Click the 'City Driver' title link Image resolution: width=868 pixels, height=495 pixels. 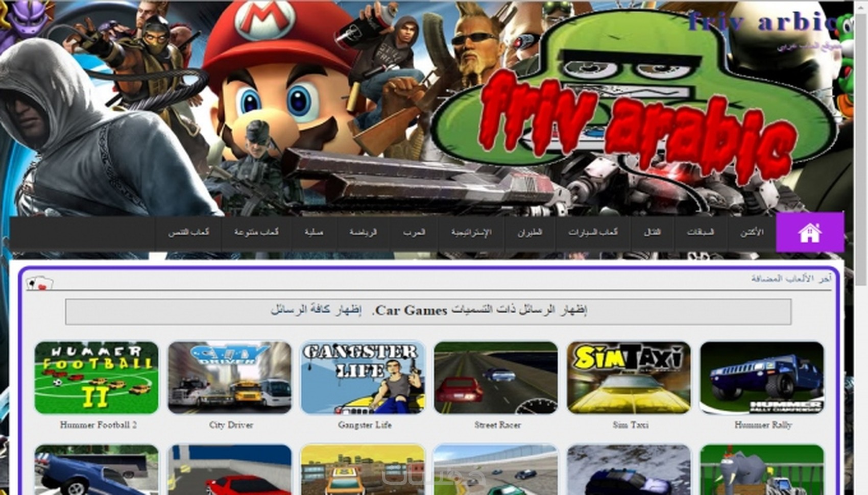point(231,425)
